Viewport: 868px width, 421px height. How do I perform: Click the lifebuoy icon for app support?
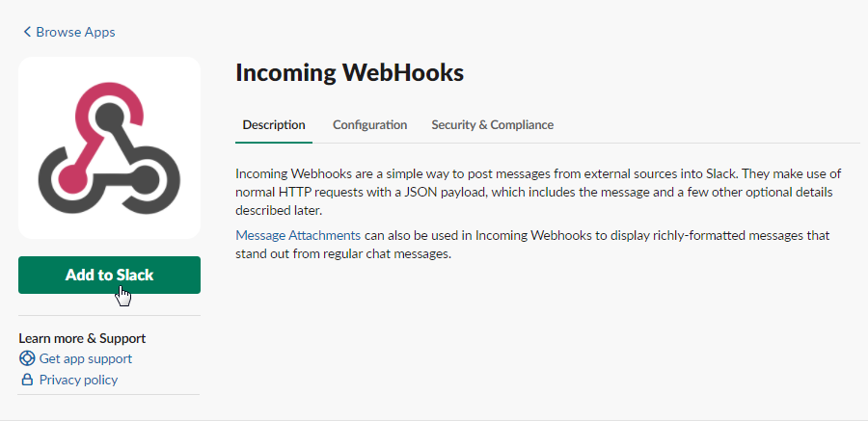point(27,358)
